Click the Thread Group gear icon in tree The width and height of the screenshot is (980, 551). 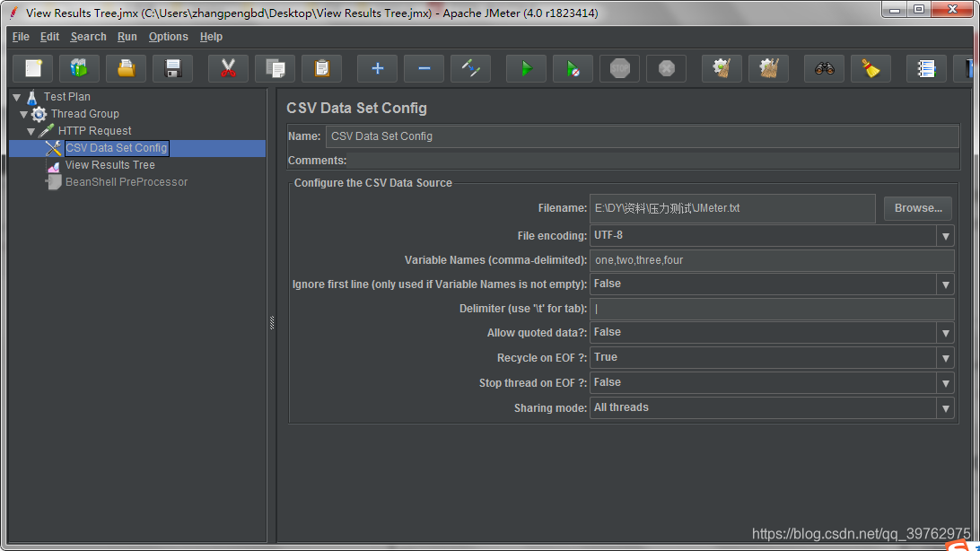(39, 114)
